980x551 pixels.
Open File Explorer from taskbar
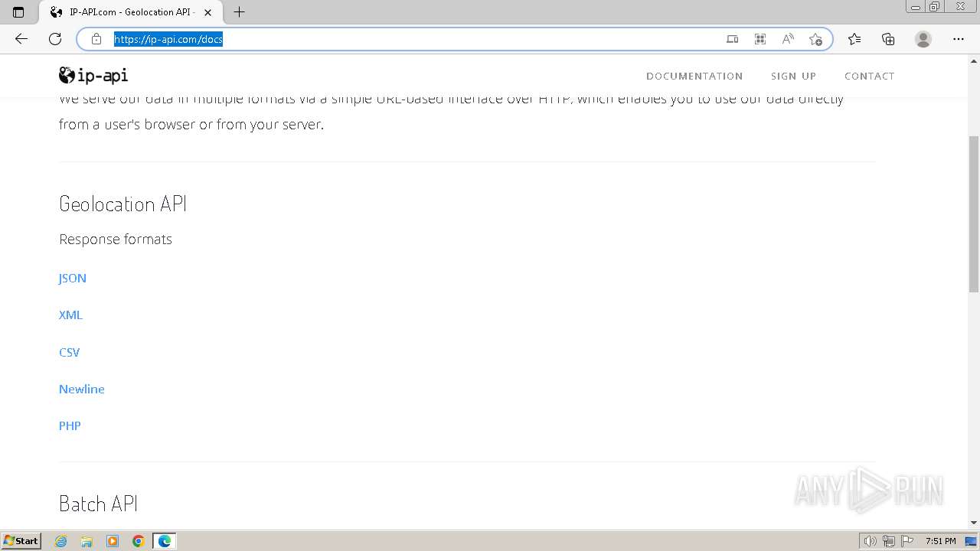[x=87, y=541]
